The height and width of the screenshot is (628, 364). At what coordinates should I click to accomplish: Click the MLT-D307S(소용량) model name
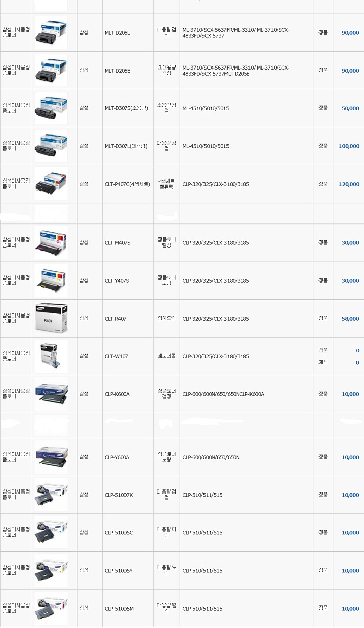point(126,108)
